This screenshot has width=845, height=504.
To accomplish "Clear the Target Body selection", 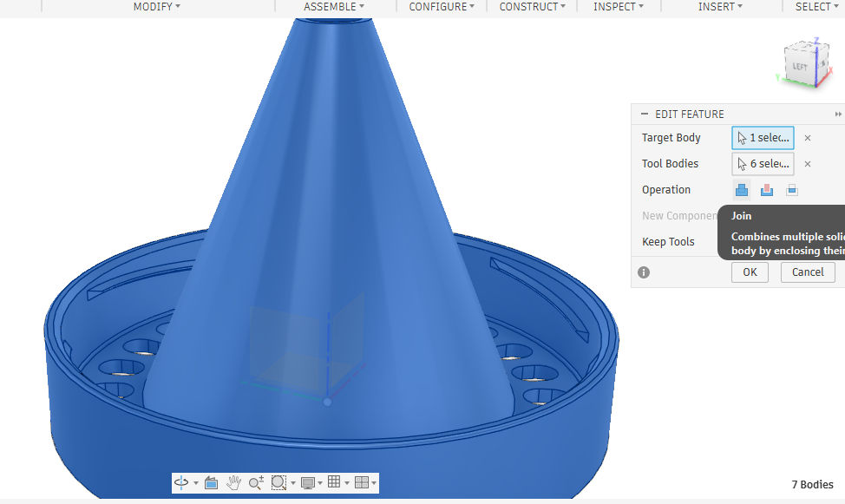I will tap(808, 138).
